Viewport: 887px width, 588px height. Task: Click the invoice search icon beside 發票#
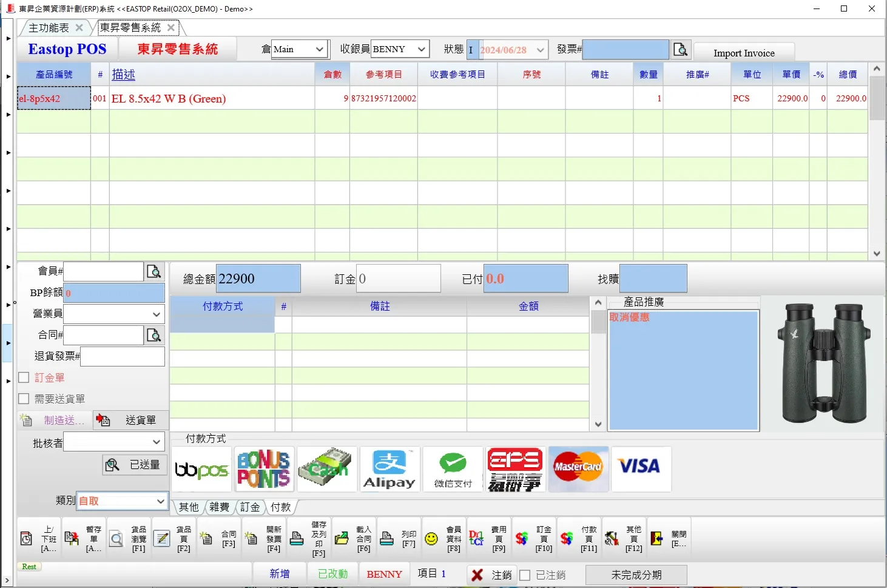click(681, 50)
